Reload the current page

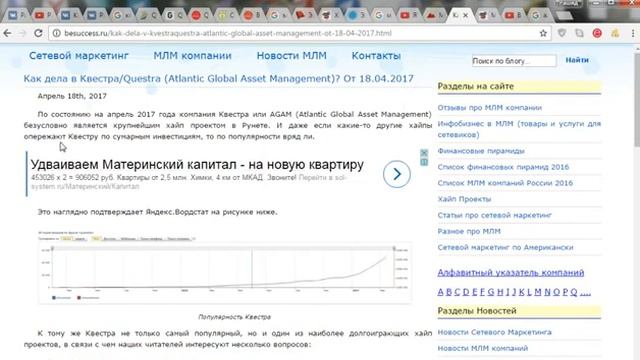coord(38,33)
